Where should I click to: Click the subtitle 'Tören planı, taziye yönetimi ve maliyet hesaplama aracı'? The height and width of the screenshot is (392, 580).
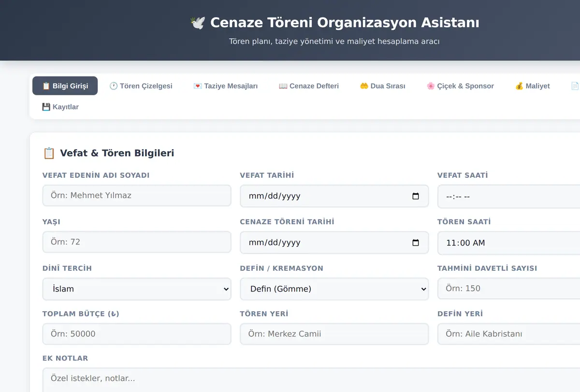[x=334, y=42]
